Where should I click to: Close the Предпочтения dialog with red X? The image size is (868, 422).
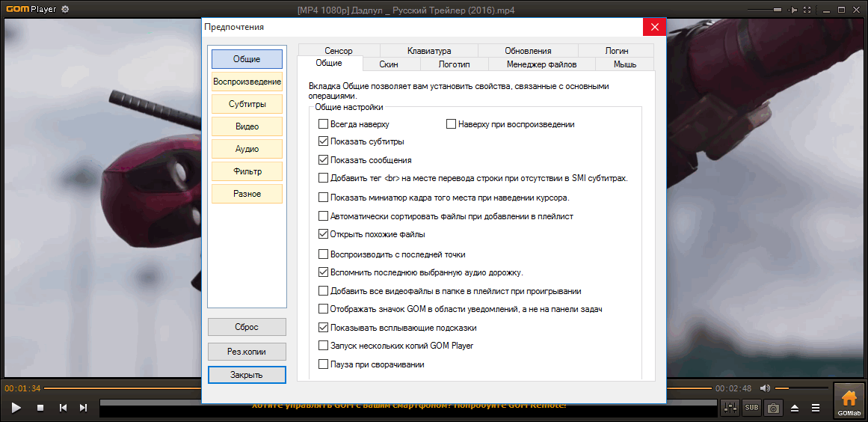pos(654,27)
